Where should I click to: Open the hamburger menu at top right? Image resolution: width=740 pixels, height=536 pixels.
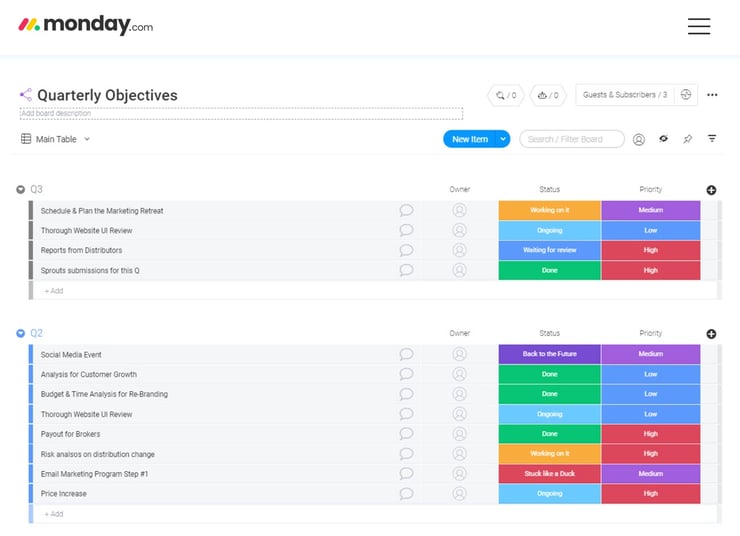coord(698,26)
